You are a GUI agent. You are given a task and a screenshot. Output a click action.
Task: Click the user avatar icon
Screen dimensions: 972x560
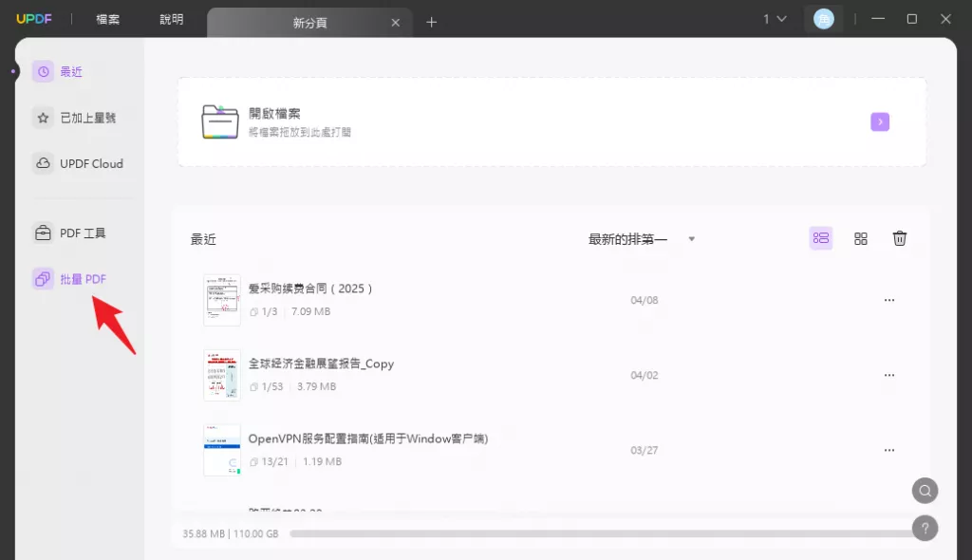[x=823, y=19]
